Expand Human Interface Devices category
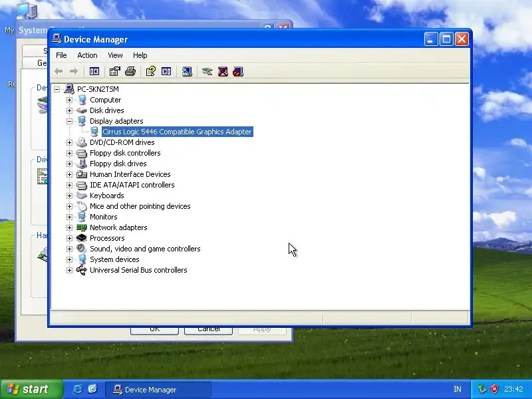This screenshot has height=399, width=532. point(69,174)
